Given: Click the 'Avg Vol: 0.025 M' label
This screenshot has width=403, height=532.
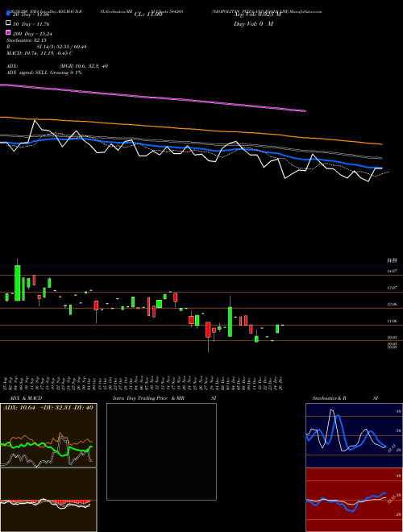Looking at the screenshot, I should (x=258, y=15).
